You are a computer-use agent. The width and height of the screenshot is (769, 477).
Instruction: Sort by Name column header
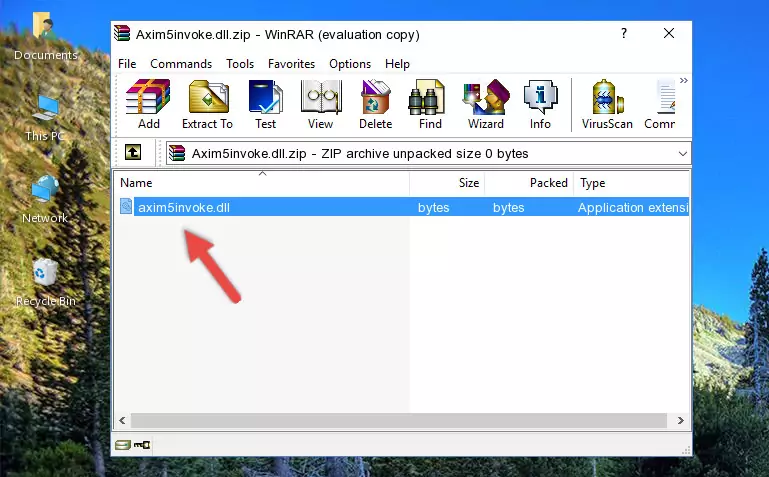[x=262, y=183]
